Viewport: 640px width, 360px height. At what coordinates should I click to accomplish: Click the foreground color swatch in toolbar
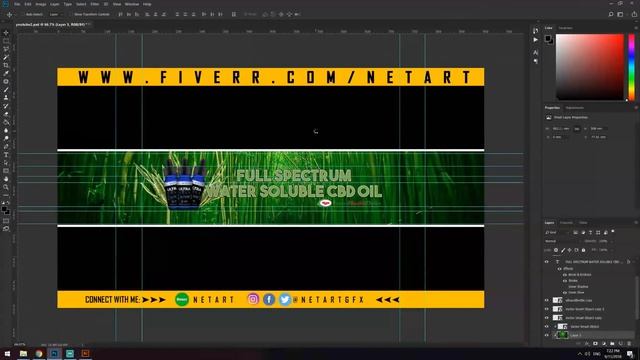[4, 209]
